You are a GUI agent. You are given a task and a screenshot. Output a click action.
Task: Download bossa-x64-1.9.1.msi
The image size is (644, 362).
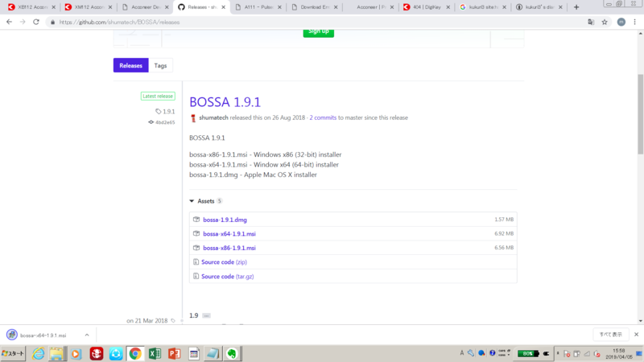229,234
